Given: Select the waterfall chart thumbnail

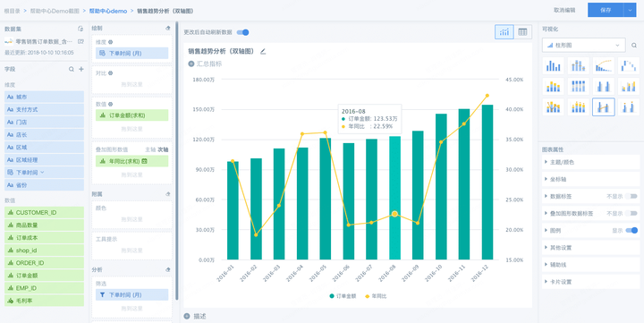Looking at the screenshot, I should tap(629, 65).
